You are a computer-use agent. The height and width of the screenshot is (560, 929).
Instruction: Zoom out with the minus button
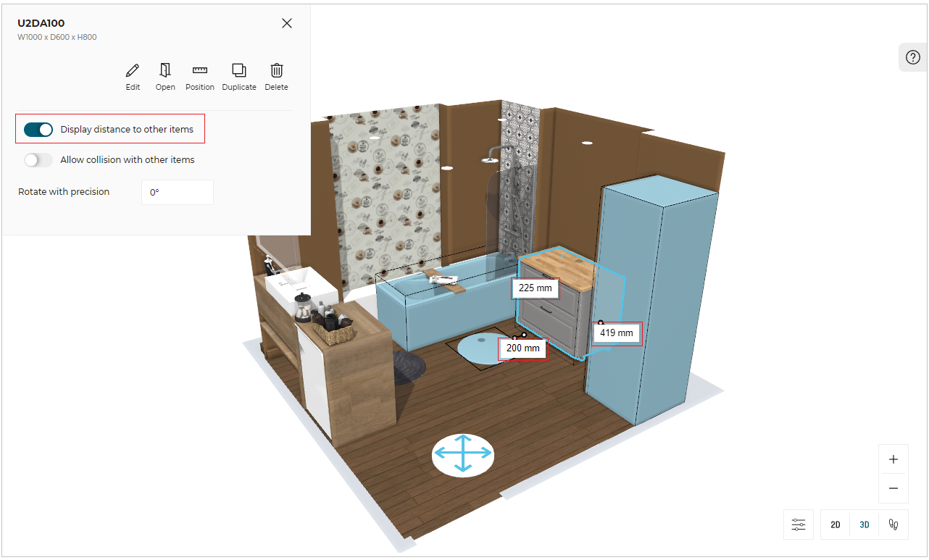tap(893, 488)
